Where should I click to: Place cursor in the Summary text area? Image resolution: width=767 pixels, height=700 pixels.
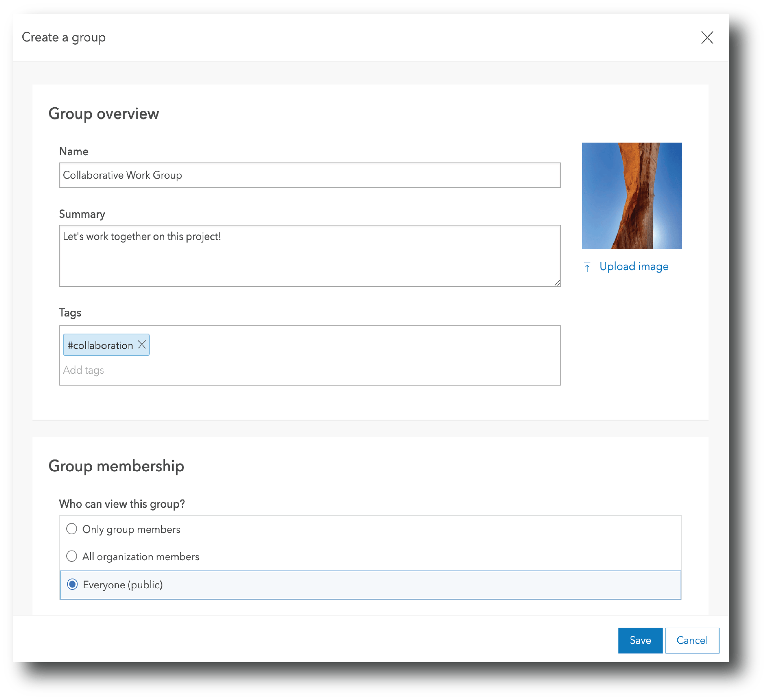309,252
